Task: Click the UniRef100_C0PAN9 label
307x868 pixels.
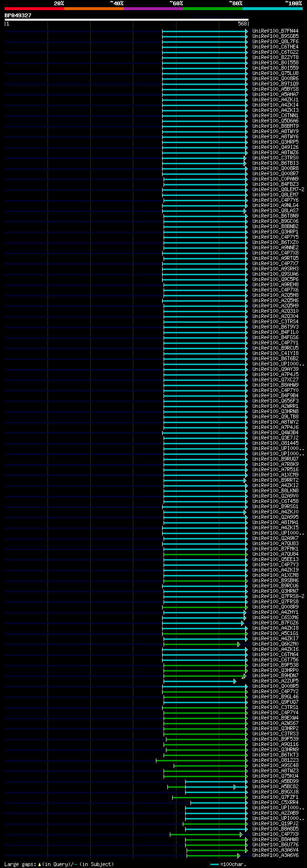Action: tap(275, 179)
